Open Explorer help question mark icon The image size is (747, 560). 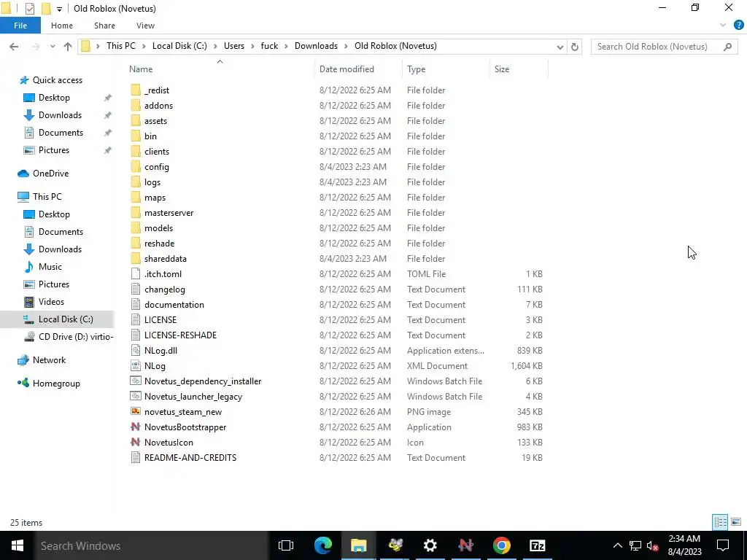(x=738, y=26)
